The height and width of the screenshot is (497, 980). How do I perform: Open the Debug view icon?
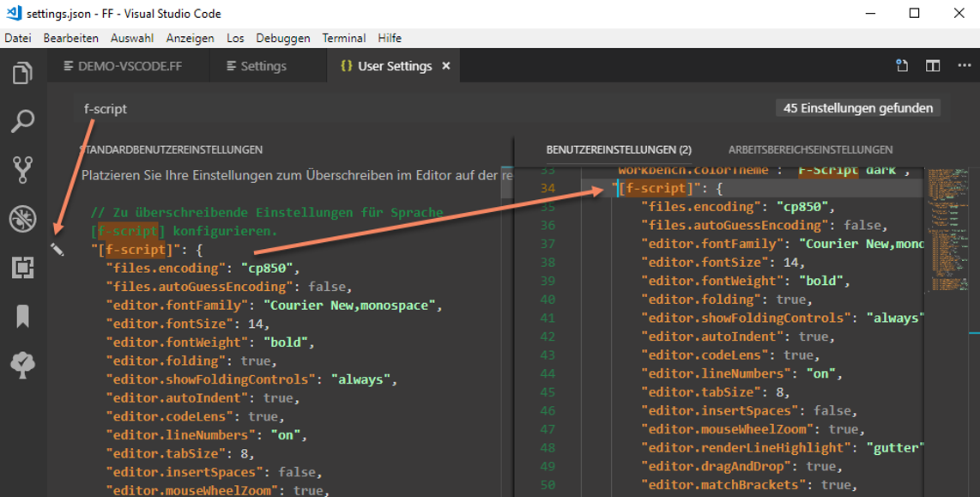(22, 219)
